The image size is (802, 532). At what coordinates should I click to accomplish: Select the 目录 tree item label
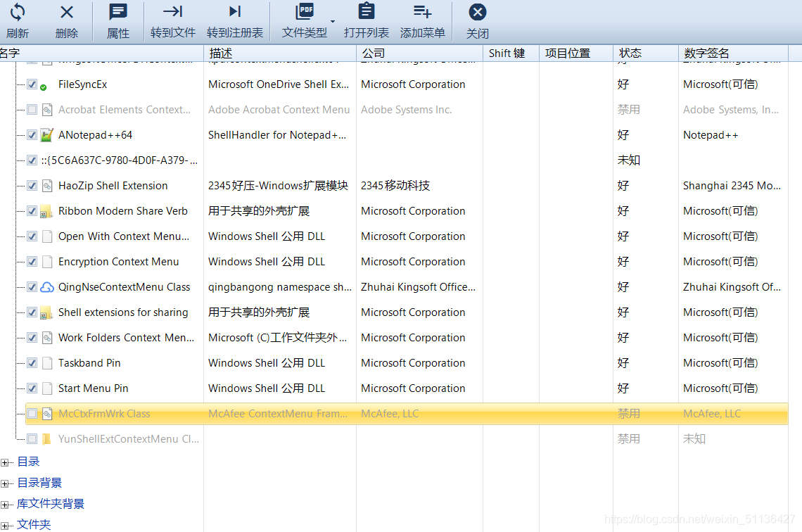(28, 462)
